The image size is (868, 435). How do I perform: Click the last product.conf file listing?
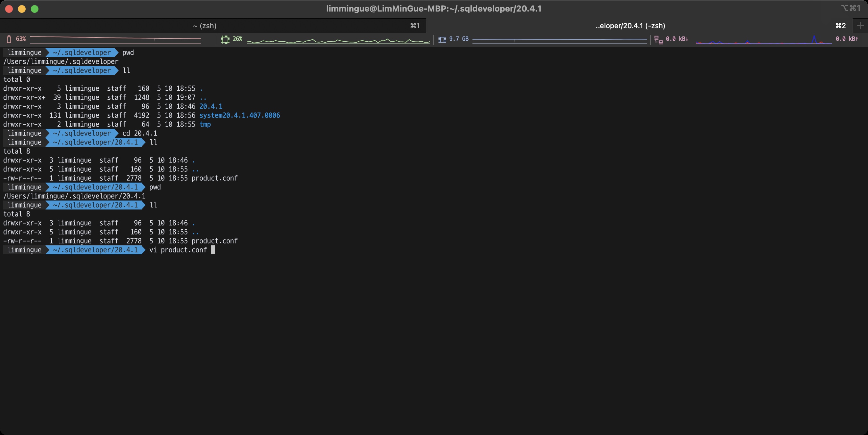pyautogui.click(x=214, y=241)
